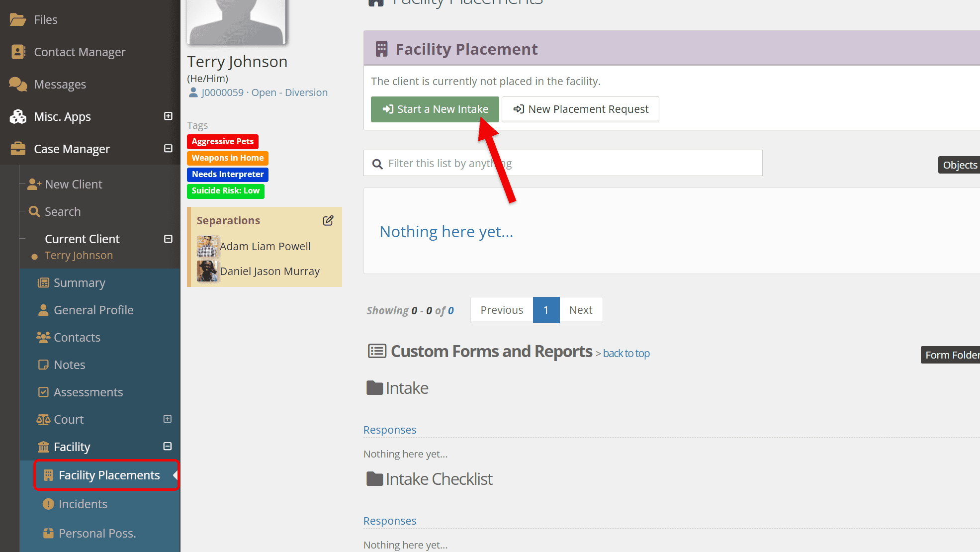Click the Aggressive Pets tag
This screenshot has height=552, width=980.
pos(222,141)
